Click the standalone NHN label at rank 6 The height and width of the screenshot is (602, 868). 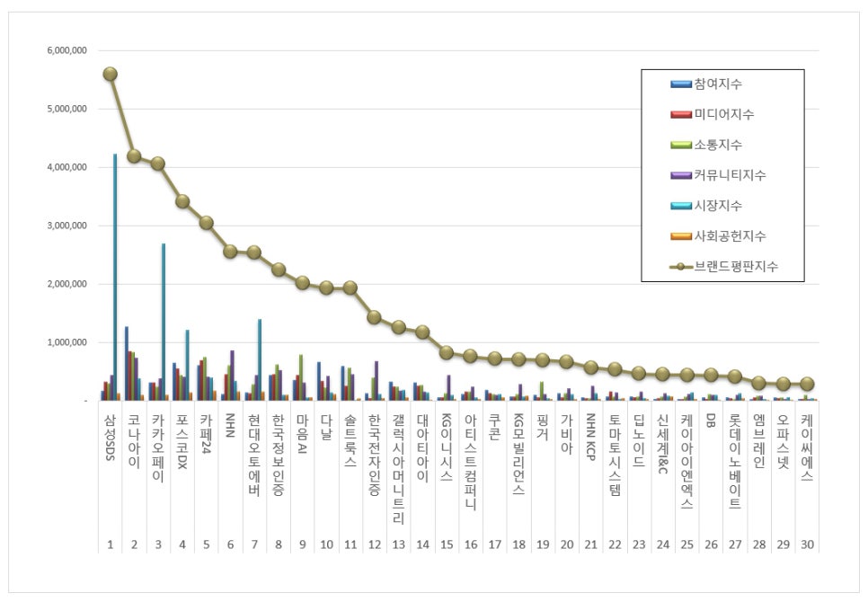pyautogui.click(x=230, y=426)
